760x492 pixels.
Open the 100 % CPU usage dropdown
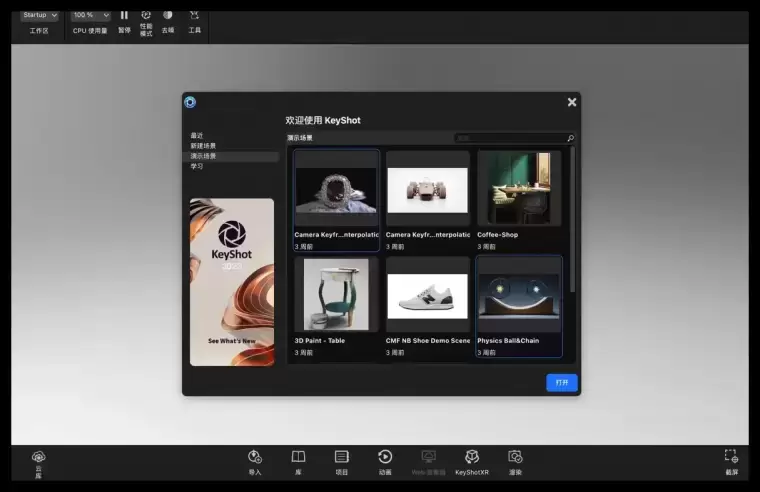click(91, 16)
